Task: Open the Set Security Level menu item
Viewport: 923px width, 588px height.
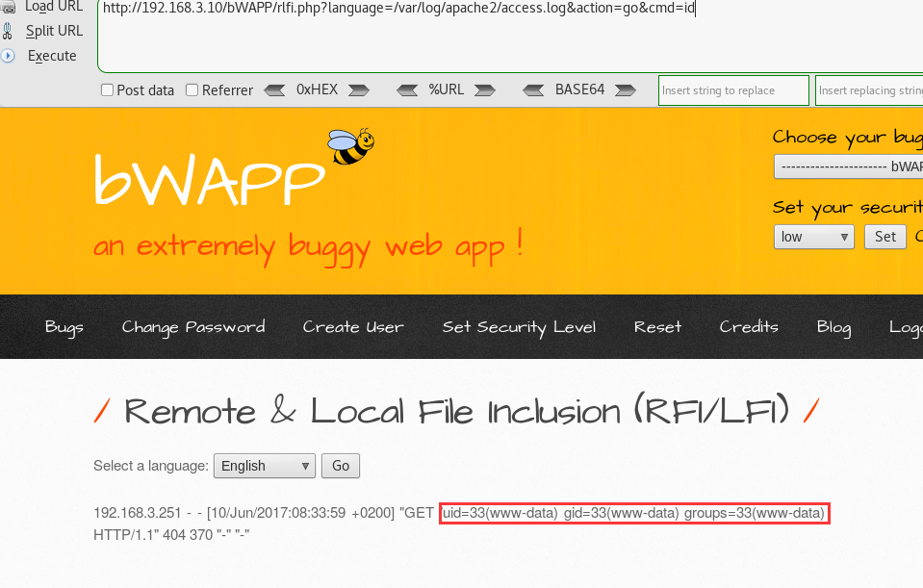Action: 519,327
